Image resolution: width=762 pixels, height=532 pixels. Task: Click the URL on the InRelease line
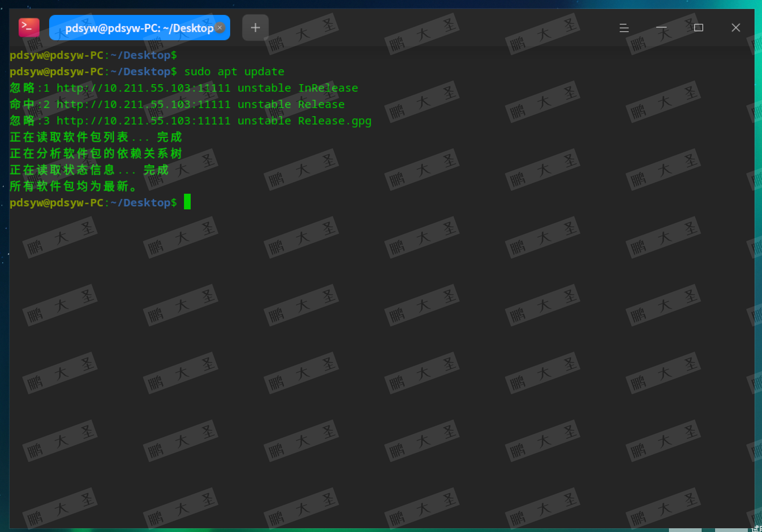(x=143, y=88)
